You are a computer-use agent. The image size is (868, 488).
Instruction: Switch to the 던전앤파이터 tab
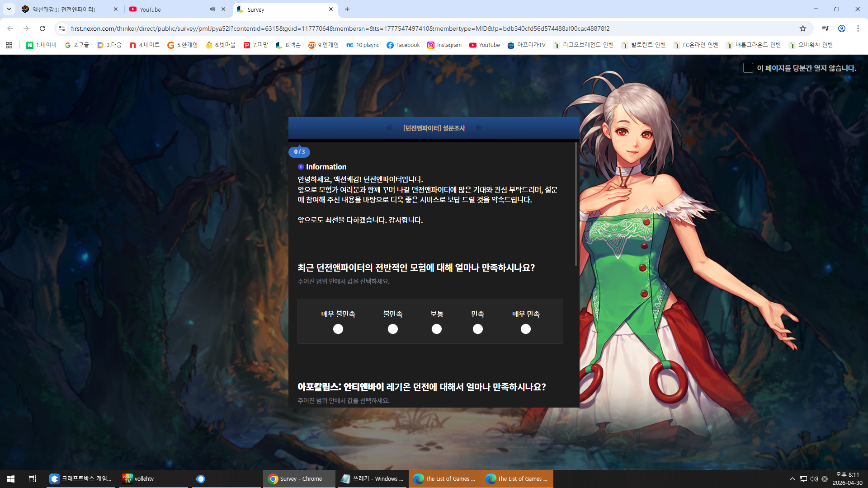coord(63,9)
